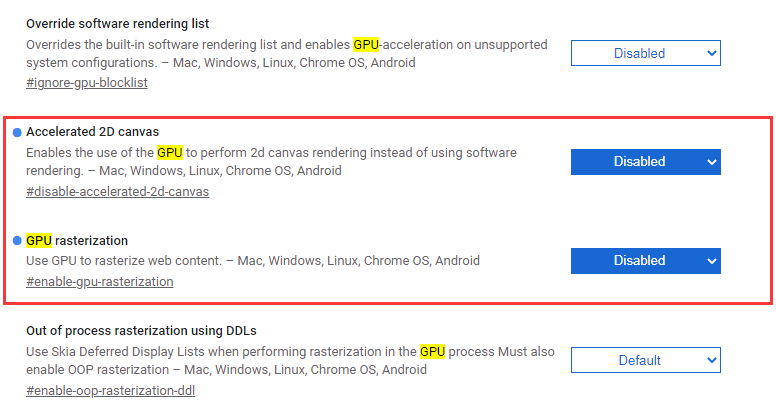
Task: Select the Override software rendering list title
Action: (x=117, y=24)
